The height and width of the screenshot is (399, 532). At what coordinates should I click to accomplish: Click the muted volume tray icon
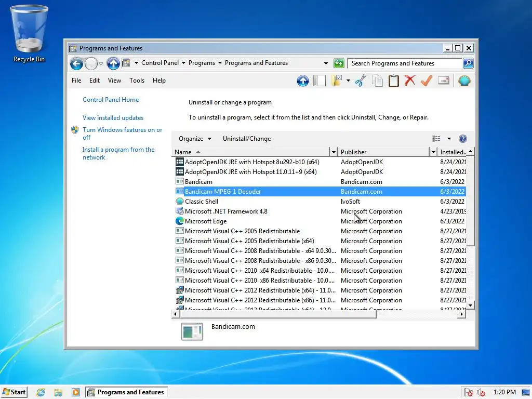[x=481, y=393]
